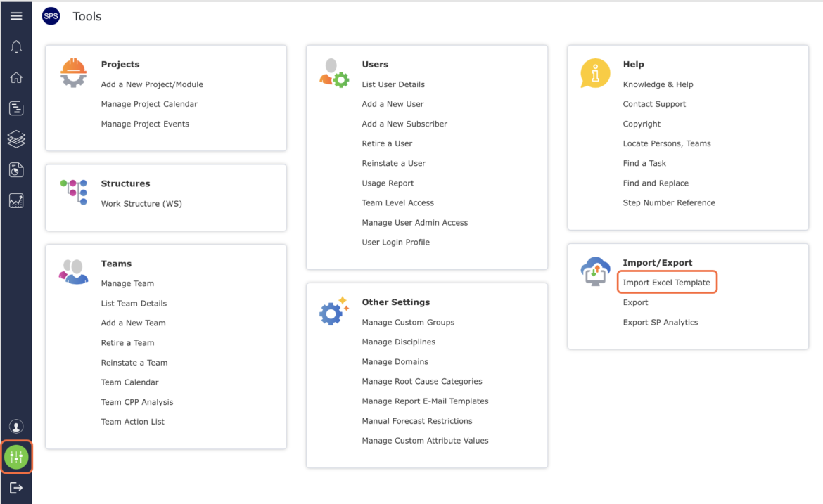Open Manage Disciplines
The width and height of the screenshot is (823, 504).
click(x=398, y=342)
